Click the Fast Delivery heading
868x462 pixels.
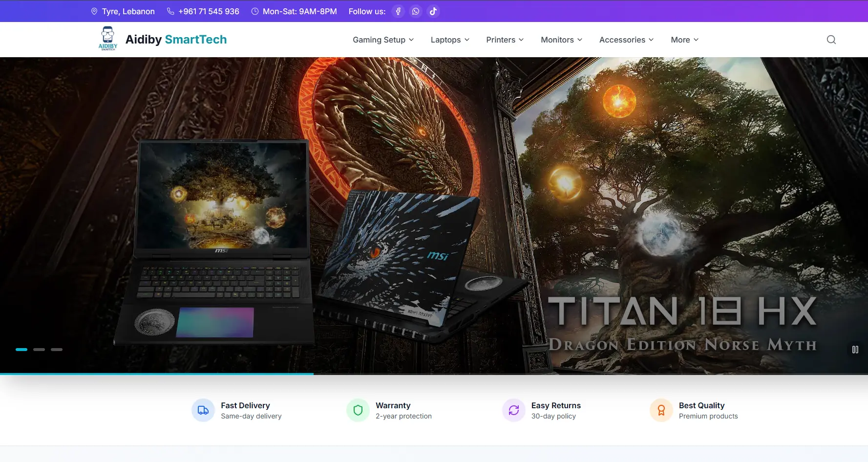pyautogui.click(x=245, y=405)
